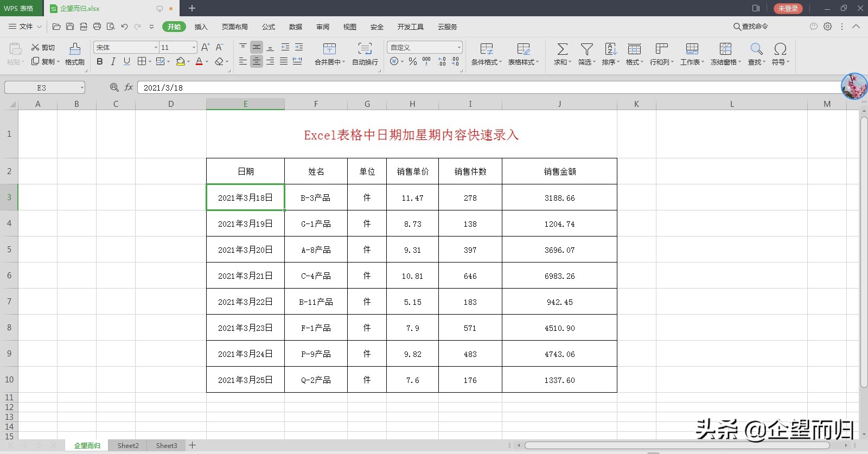Click the percent style icon
The height and width of the screenshot is (454, 868).
pos(413,61)
